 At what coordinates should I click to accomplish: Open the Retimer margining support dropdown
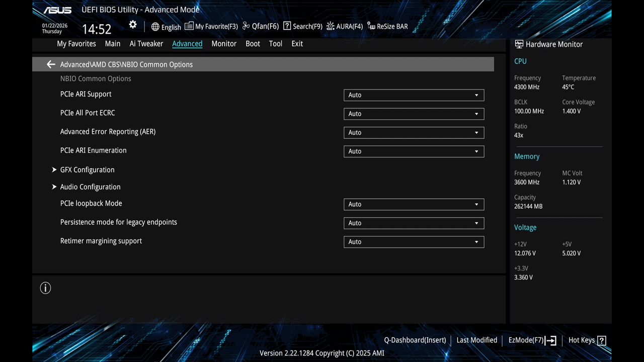(x=414, y=242)
